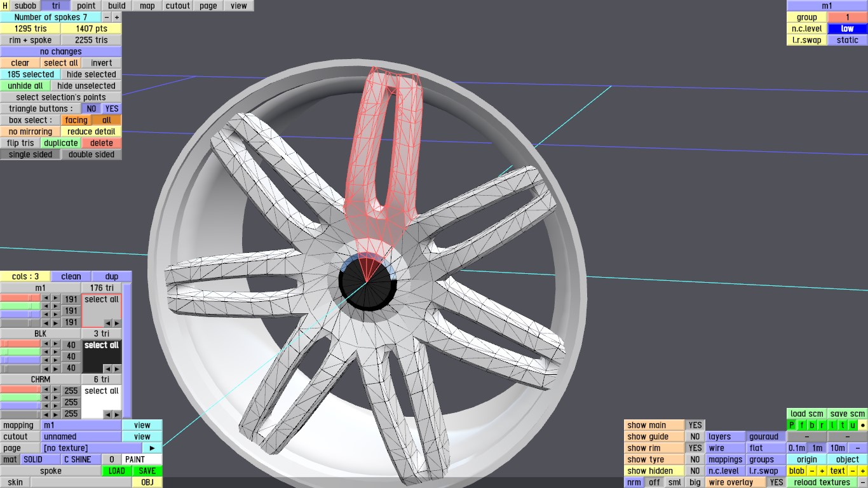Image resolution: width=868 pixels, height=488 pixels.
Task: Decrease text size with minus
Action: coord(853,471)
